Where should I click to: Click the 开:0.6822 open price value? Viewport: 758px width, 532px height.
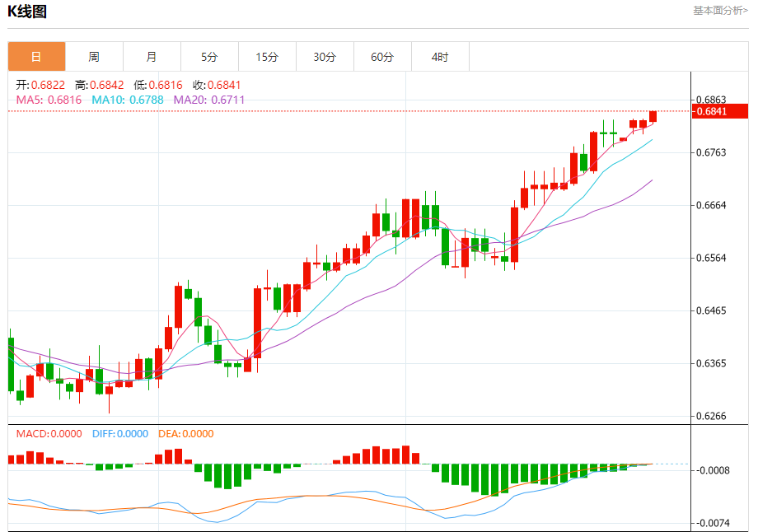[40, 85]
